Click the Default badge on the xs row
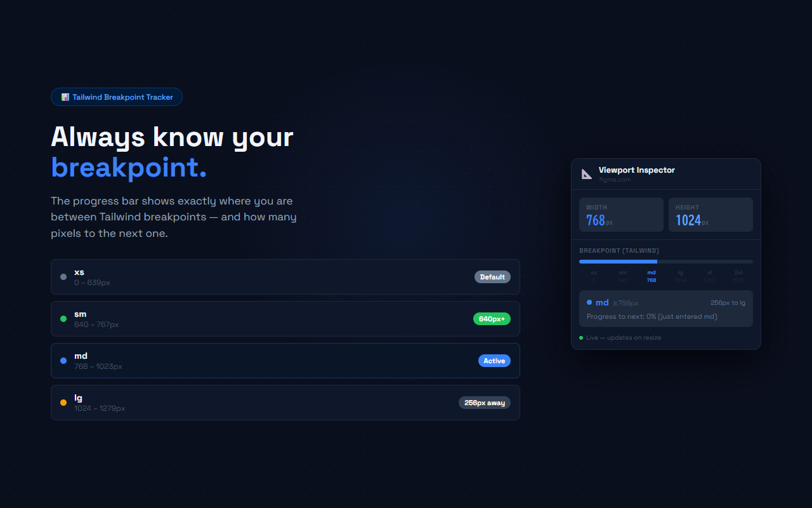Screen dimensions: 812x508 (x=492, y=277)
